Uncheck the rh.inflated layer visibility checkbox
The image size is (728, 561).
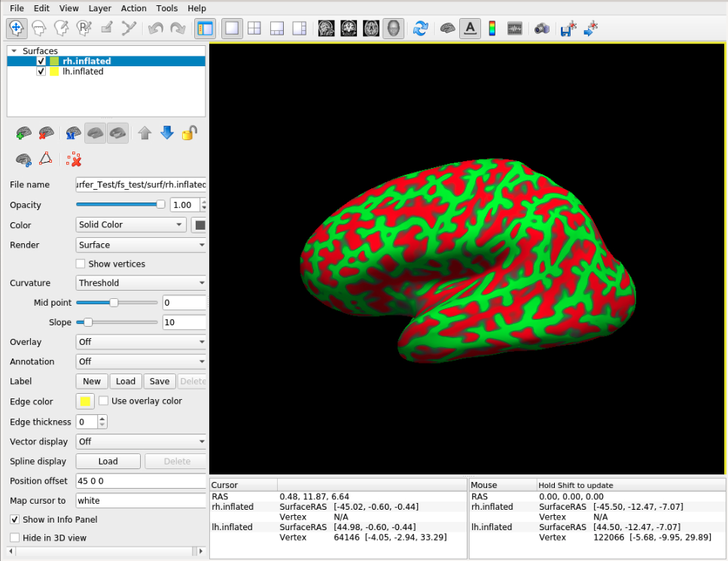[x=41, y=62]
